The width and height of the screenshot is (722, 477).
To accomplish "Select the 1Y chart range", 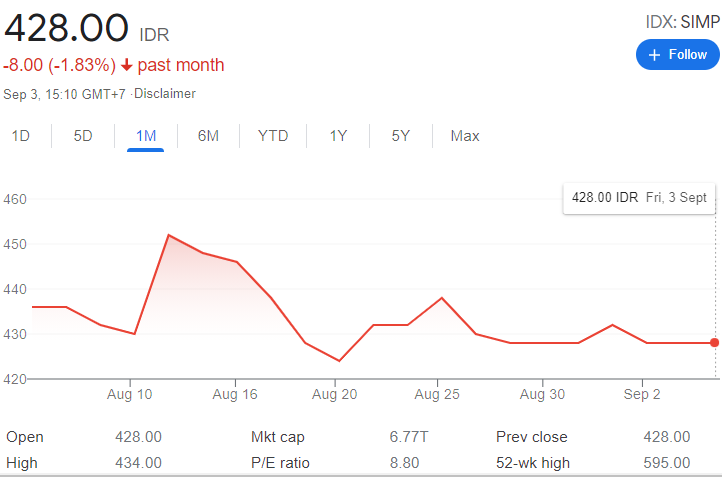I will tap(338, 136).
